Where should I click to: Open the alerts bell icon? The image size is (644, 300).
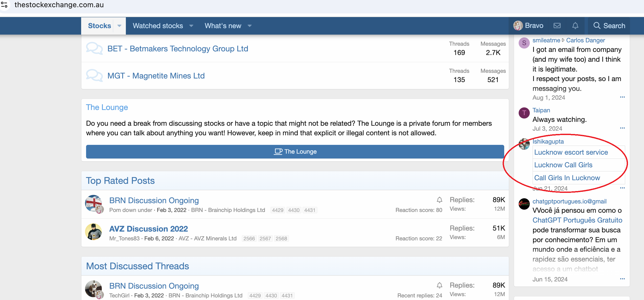coord(575,26)
